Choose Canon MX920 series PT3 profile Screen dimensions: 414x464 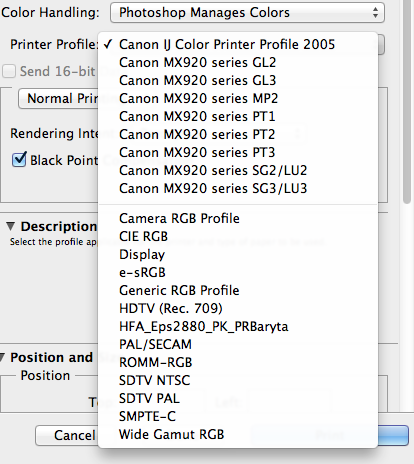click(x=238, y=152)
